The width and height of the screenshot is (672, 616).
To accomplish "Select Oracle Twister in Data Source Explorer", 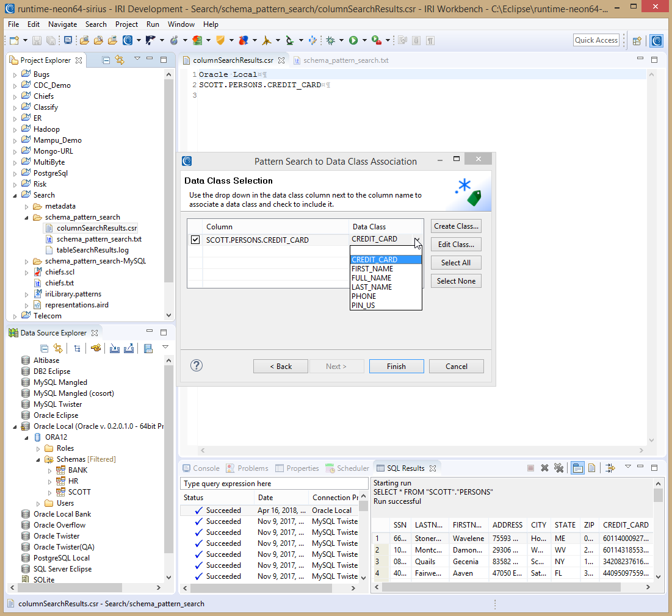I will coord(57,536).
